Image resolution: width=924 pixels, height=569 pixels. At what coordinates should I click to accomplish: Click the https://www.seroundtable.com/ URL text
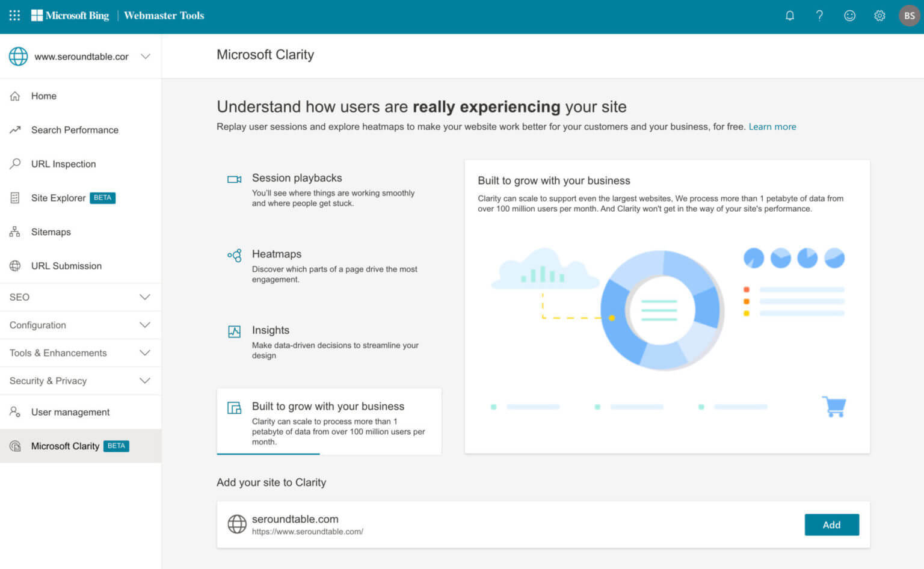pyautogui.click(x=307, y=532)
